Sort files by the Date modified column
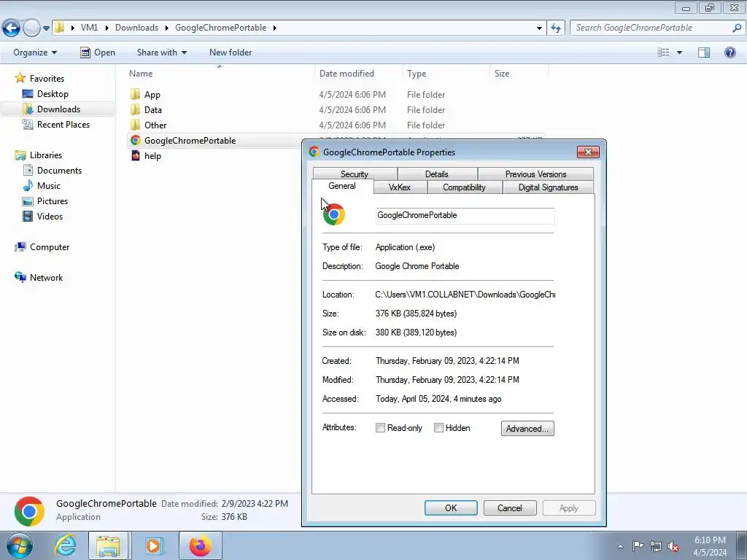Viewport: 747px width, 560px height. pyautogui.click(x=358, y=74)
